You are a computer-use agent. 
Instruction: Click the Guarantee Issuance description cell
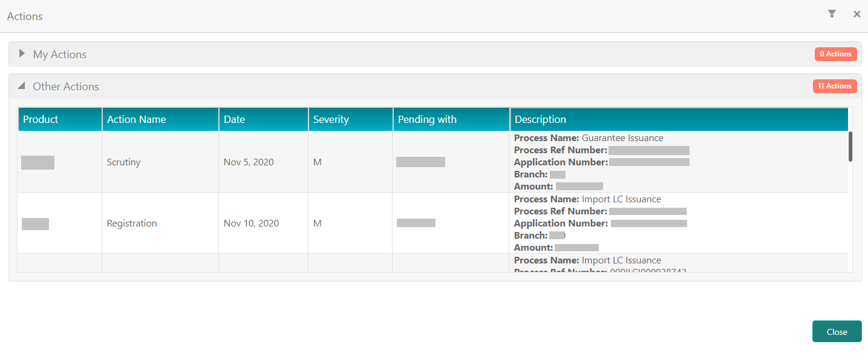pos(679,162)
